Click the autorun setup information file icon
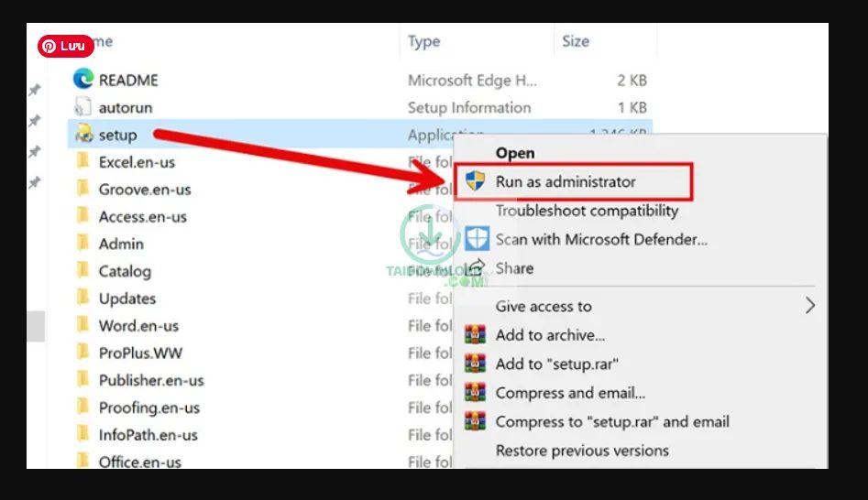This screenshot has width=868, height=500. pos(83,107)
